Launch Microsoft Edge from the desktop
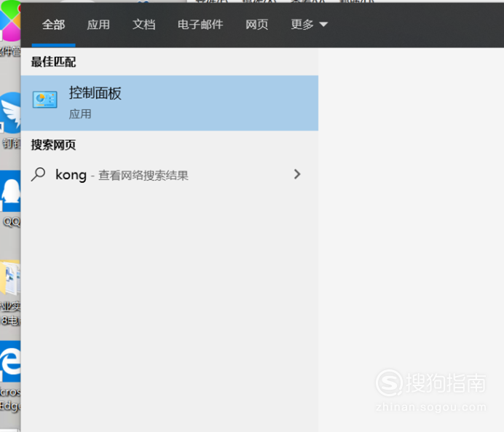The height and width of the screenshot is (432, 504). (11, 361)
